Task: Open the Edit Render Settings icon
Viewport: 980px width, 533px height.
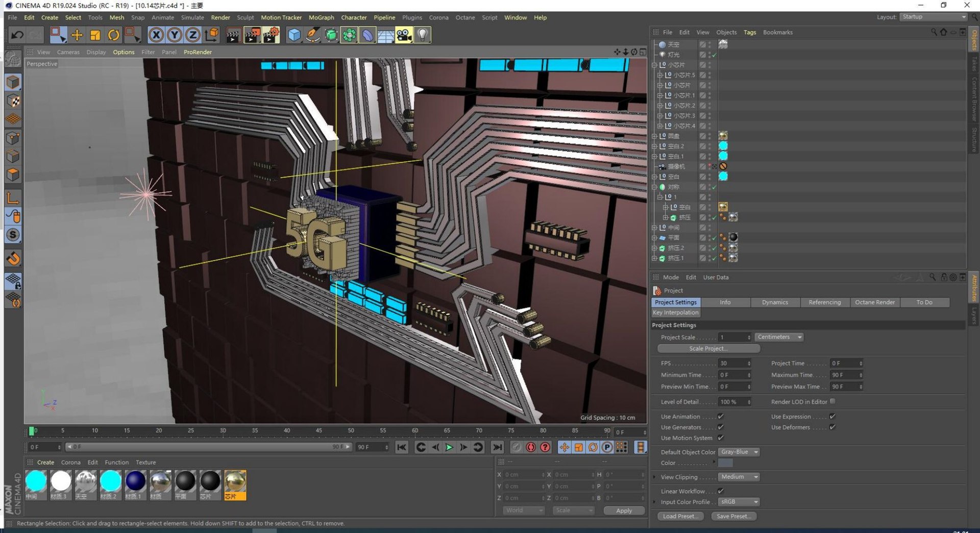Action: (271, 35)
